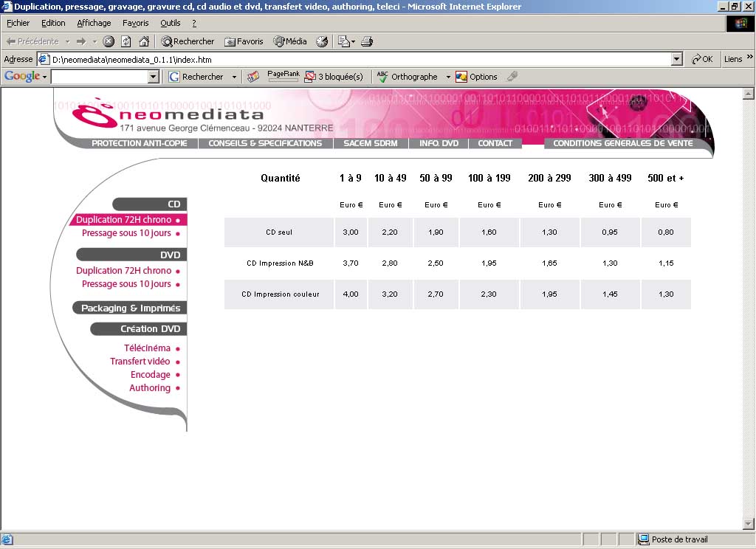Click the Poste de travail status bar zone

pyautogui.click(x=674, y=539)
